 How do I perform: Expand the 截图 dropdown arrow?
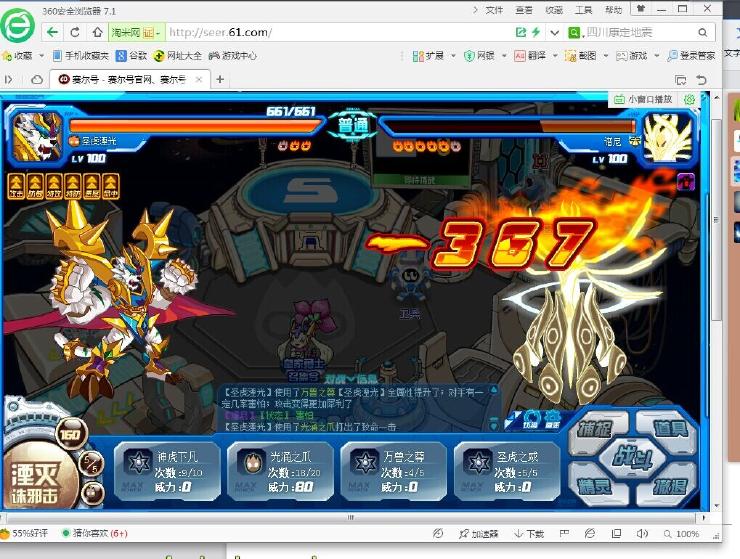pos(606,56)
